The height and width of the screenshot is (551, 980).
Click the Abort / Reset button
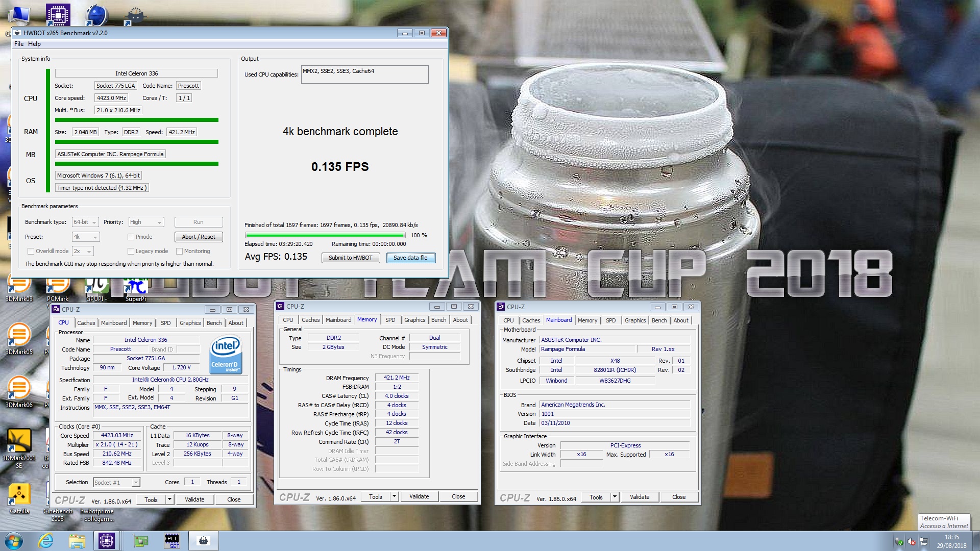199,237
